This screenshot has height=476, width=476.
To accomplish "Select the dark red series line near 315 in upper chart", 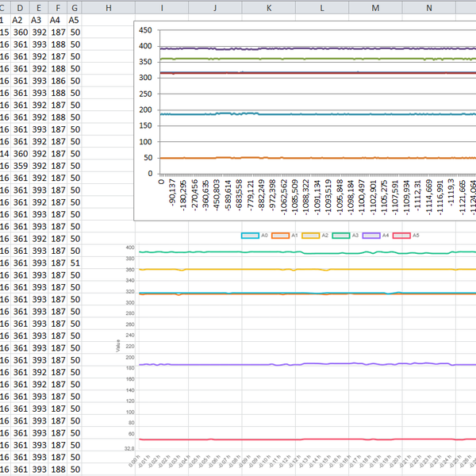I will (318, 73).
